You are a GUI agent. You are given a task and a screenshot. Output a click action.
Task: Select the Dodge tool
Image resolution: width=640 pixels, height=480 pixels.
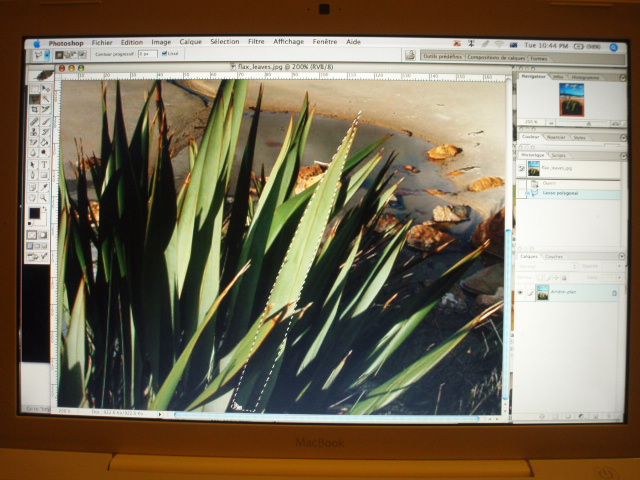[45, 153]
